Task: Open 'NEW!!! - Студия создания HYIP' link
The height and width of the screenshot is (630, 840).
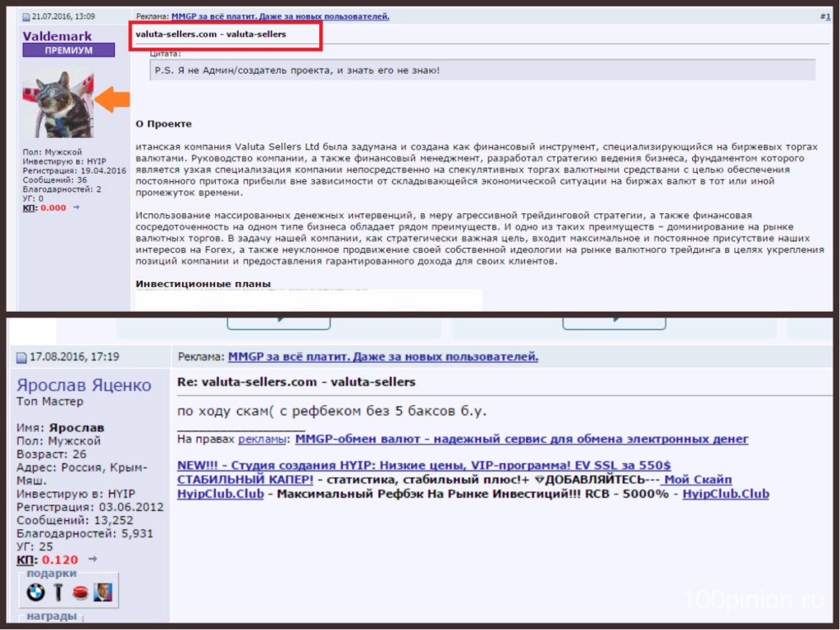Action: point(423,465)
